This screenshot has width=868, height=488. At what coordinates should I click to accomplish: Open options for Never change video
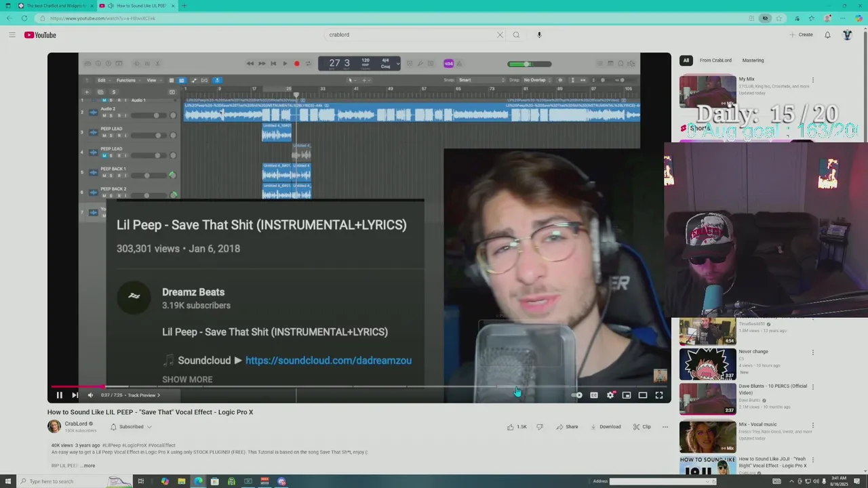coord(813,352)
